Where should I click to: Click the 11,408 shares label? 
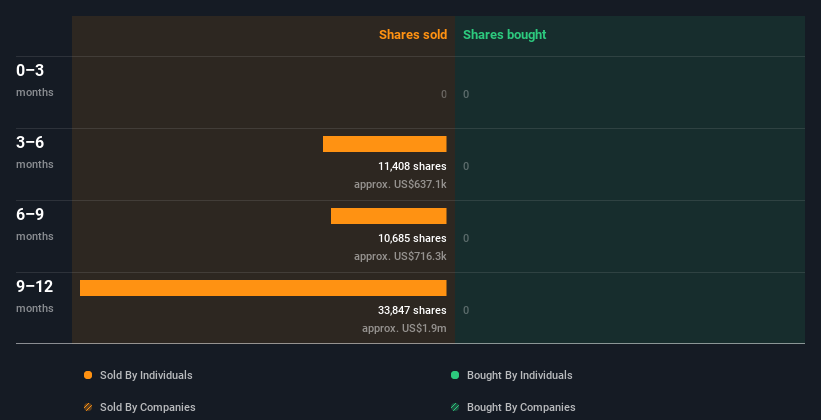point(413,167)
